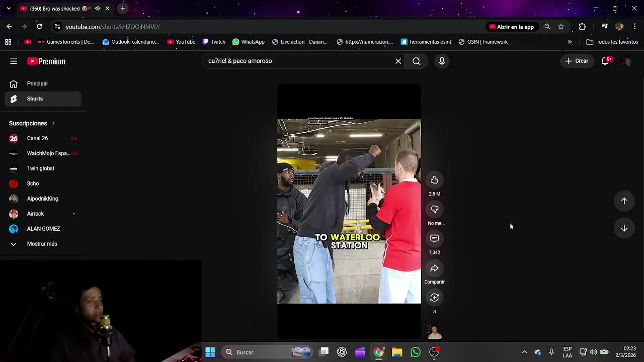Open the Crear upload menu

pyautogui.click(x=577, y=61)
